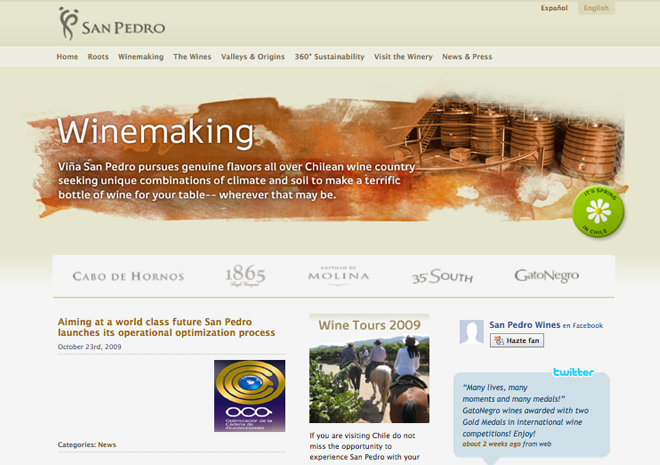Switch language to Español
Image resolution: width=660 pixels, height=465 pixels.
(554, 8)
